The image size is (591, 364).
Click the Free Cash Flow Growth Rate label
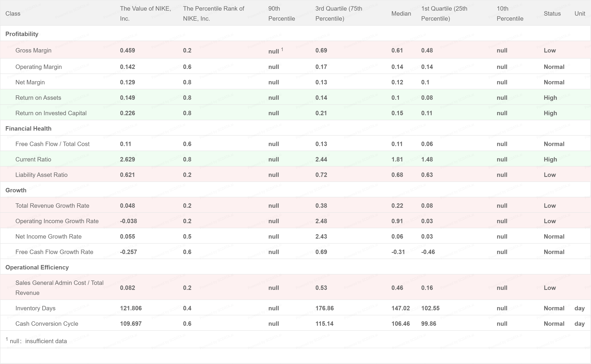click(54, 252)
